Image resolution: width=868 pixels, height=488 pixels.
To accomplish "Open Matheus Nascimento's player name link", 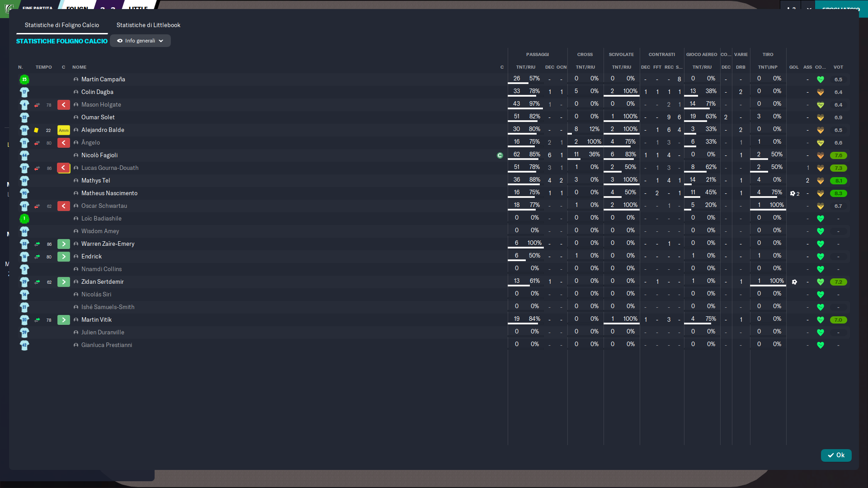I will tap(109, 193).
